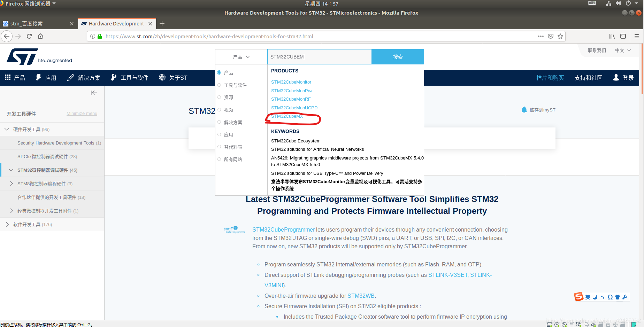Viewport: 644px width, 327px height.
Task: Select the 资源 radio option
Action: point(219,97)
